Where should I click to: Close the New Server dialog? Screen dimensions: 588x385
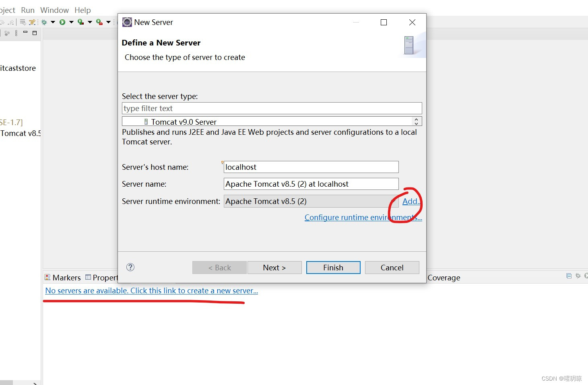pyautogui.click(x=412, y=23)
